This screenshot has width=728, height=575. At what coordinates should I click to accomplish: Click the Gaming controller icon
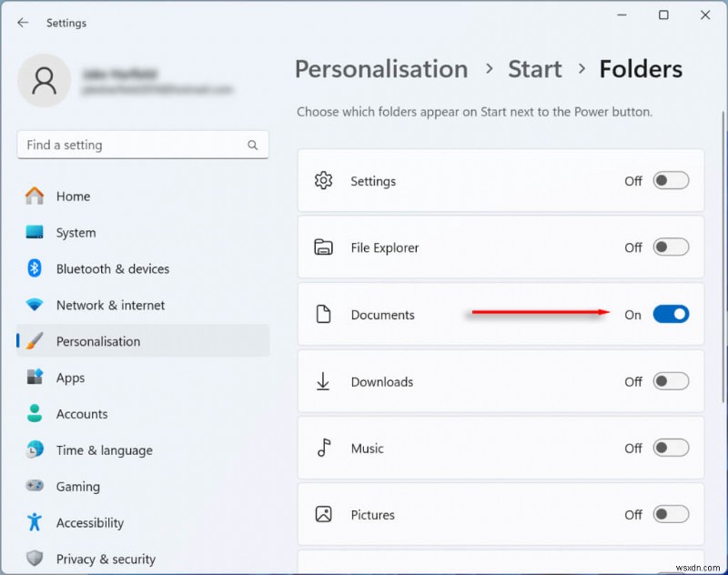[x=35, y=486]
